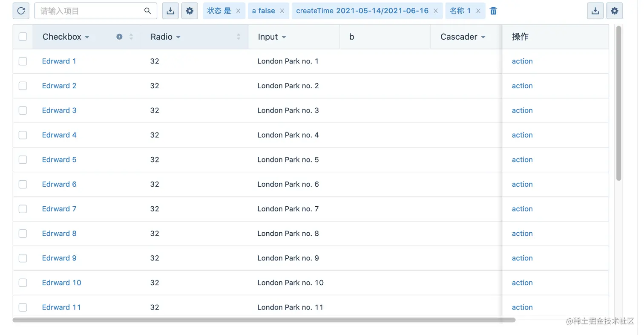Click the download icon at far right

595,11
